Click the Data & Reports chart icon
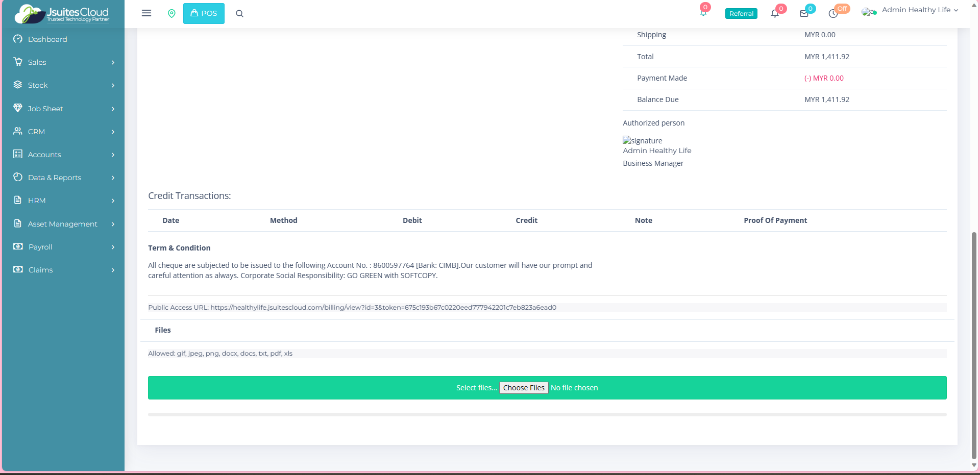980x475 pixels. 18,177
